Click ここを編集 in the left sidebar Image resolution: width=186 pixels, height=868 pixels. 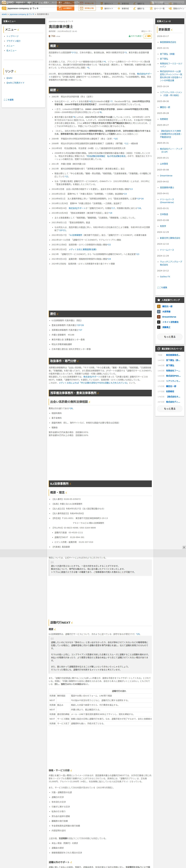[8, 100]
